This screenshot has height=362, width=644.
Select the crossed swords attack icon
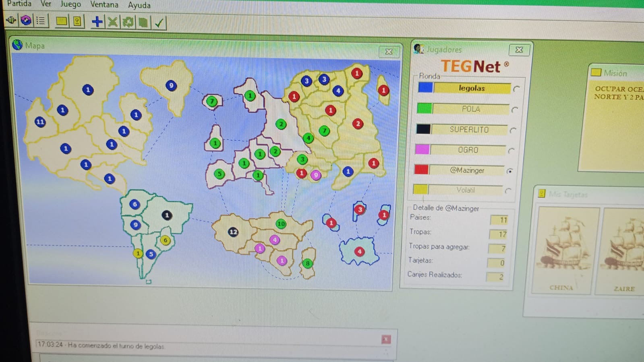(x=113, y=22)
